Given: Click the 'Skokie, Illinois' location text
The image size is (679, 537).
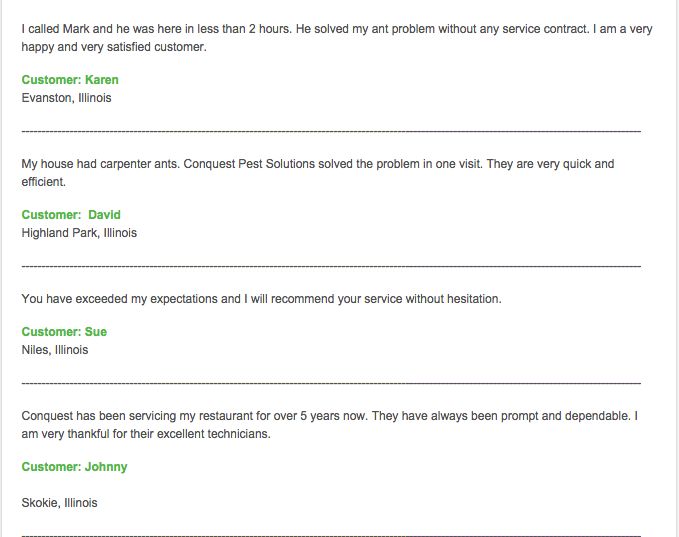Looking at the screenshot, I should click(x=59, y=503).
